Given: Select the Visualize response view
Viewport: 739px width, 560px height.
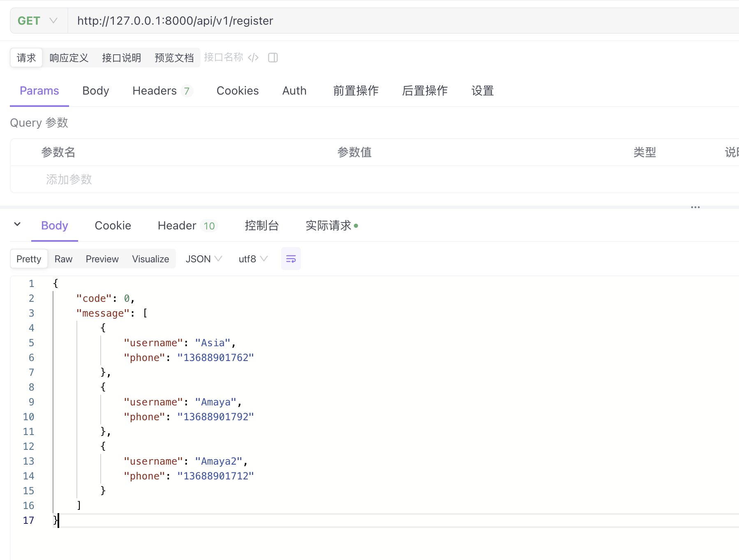Looking at the screenshot, I should [x=150, y=259].
